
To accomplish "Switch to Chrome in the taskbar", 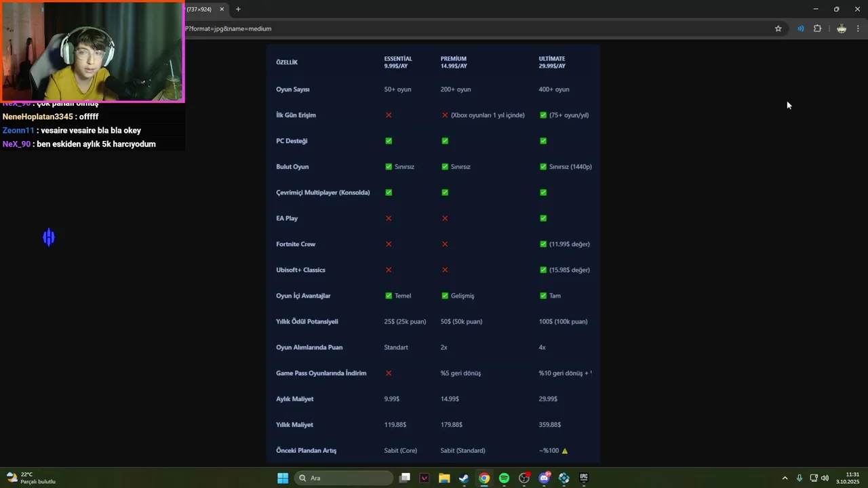I will (x=484, y=478).
